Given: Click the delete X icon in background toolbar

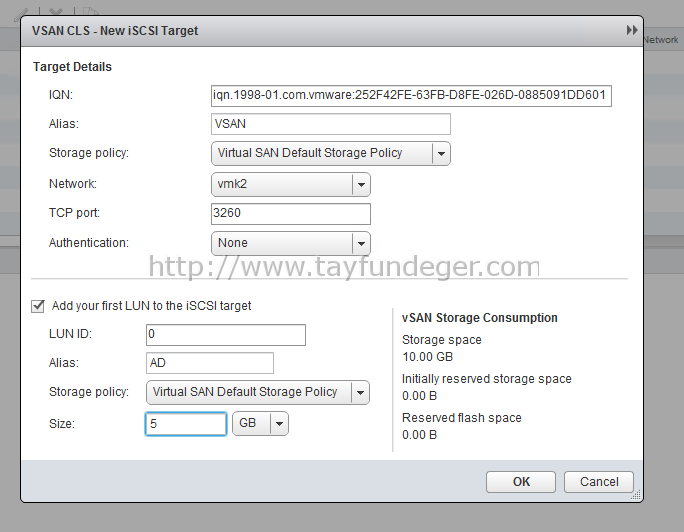Looking at the screenshot, I should (56, 12).
